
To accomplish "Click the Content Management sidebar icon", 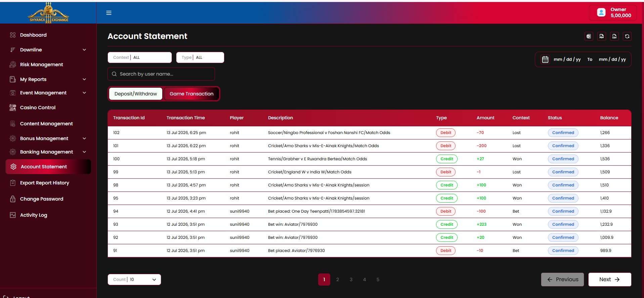I will (x=13, y=124).
